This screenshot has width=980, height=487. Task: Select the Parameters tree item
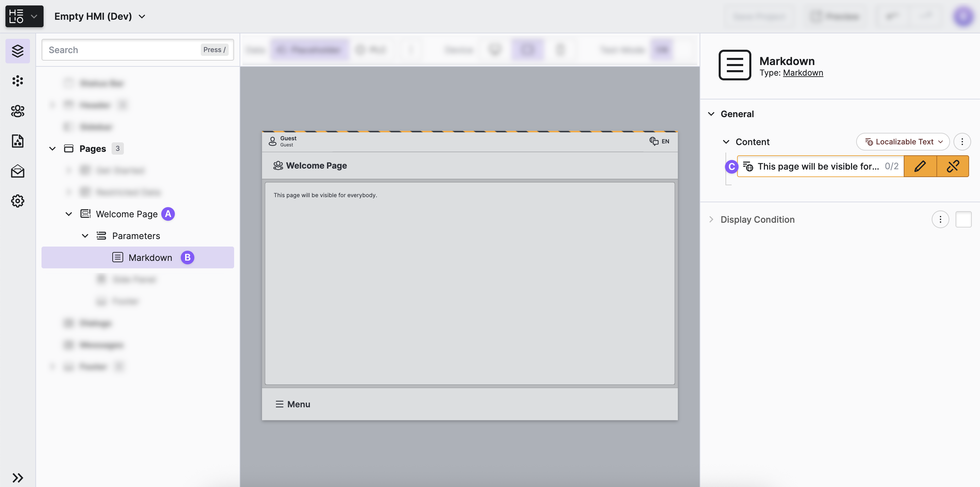[136, 236]
